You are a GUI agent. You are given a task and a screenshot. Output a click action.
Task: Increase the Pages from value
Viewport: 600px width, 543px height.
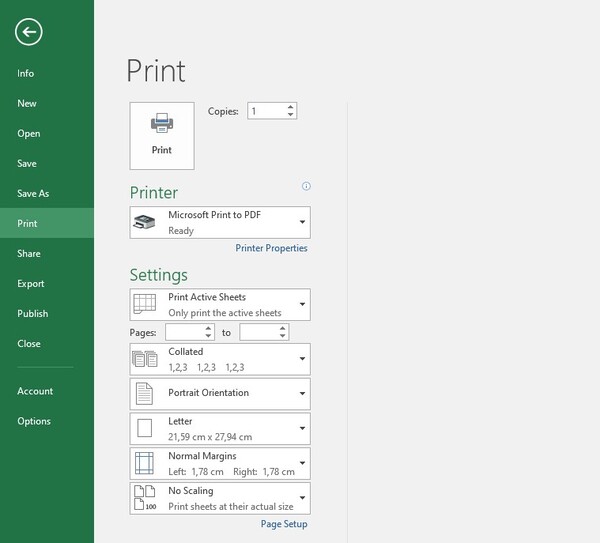coord(208,328)
